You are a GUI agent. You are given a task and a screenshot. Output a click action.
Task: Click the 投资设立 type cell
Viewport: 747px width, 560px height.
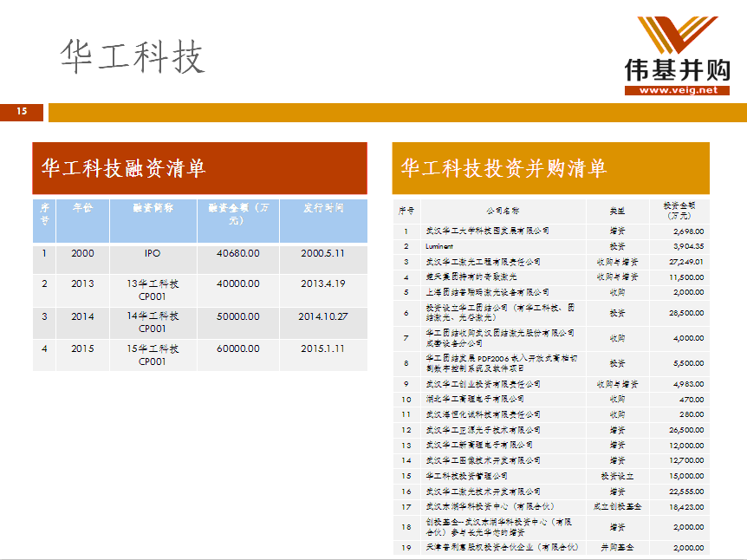pyautogui.click(x=617, y=476)
